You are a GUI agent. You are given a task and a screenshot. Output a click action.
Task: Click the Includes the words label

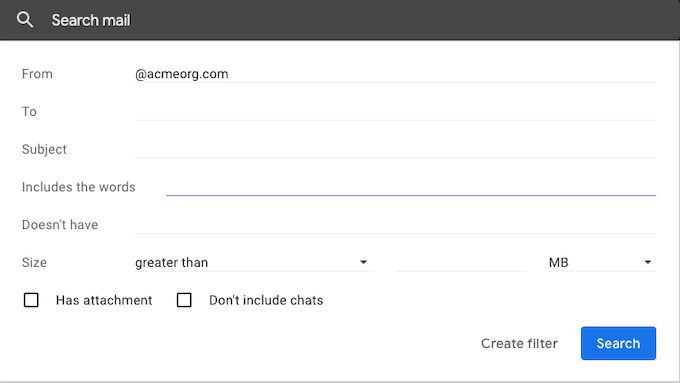click(78, 187)
